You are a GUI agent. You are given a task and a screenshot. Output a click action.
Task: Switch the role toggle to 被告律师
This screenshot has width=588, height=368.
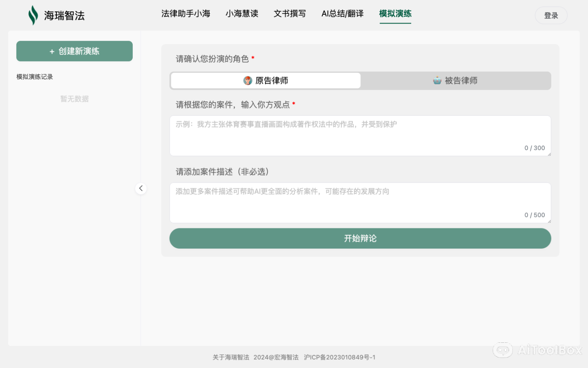pos(456,80)
